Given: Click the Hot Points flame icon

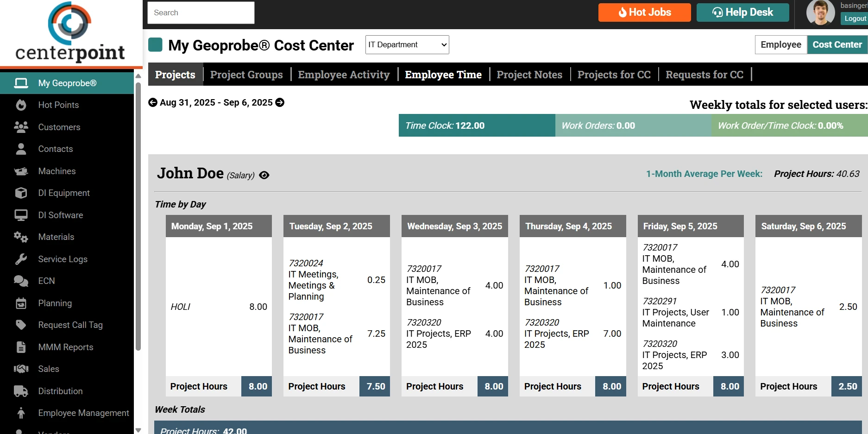Looking at the screenshot, I should [x=21, y=105].
